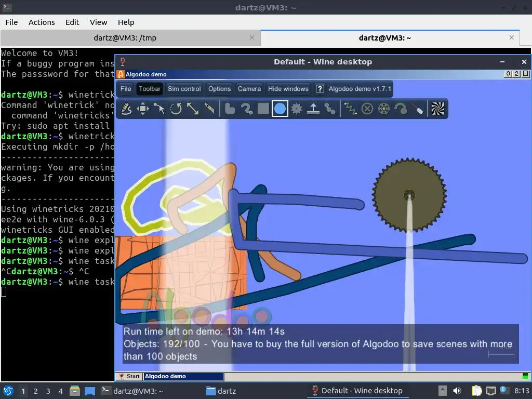
Task: Switch to workspace 4 on panel
Action: (x=61, y=391)
